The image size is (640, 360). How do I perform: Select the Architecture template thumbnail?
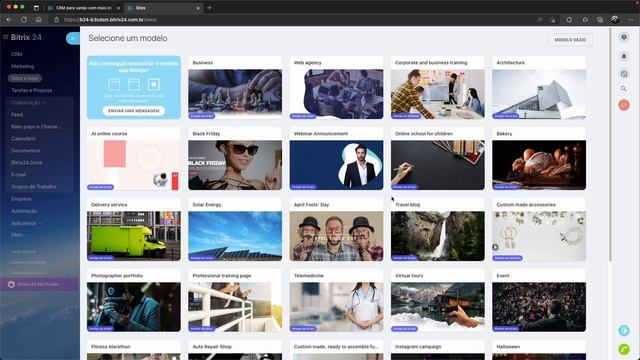click(x=539, y=94)
